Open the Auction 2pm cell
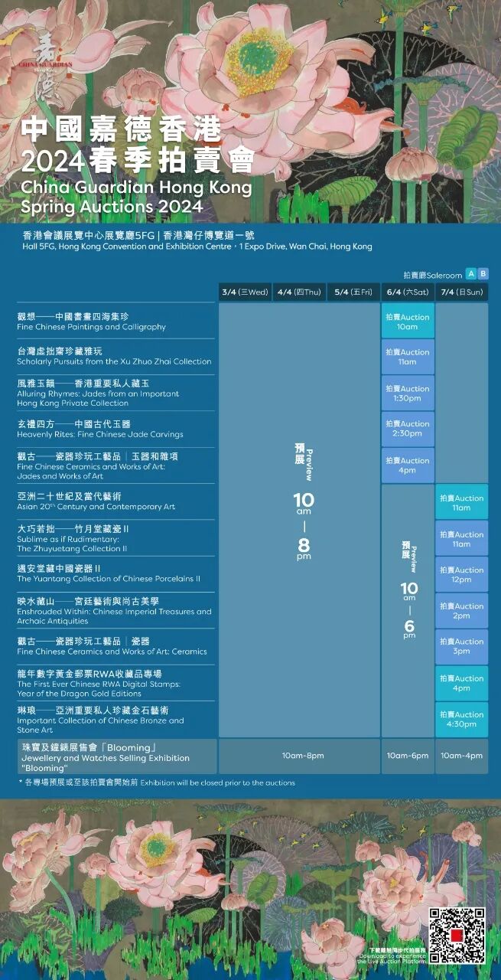The width and height of the screenshot is (501, 980). 462,610
